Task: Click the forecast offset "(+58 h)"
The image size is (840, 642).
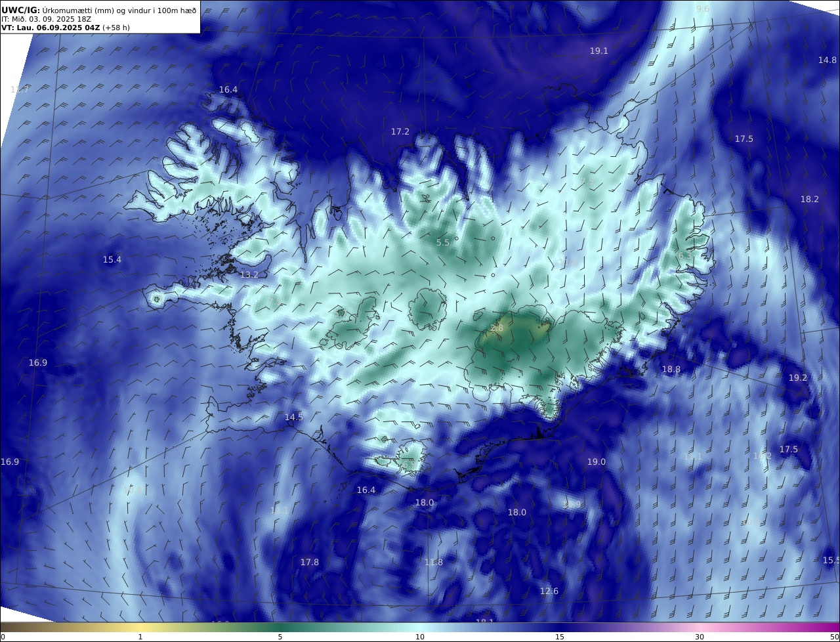Action: (117, 28)
